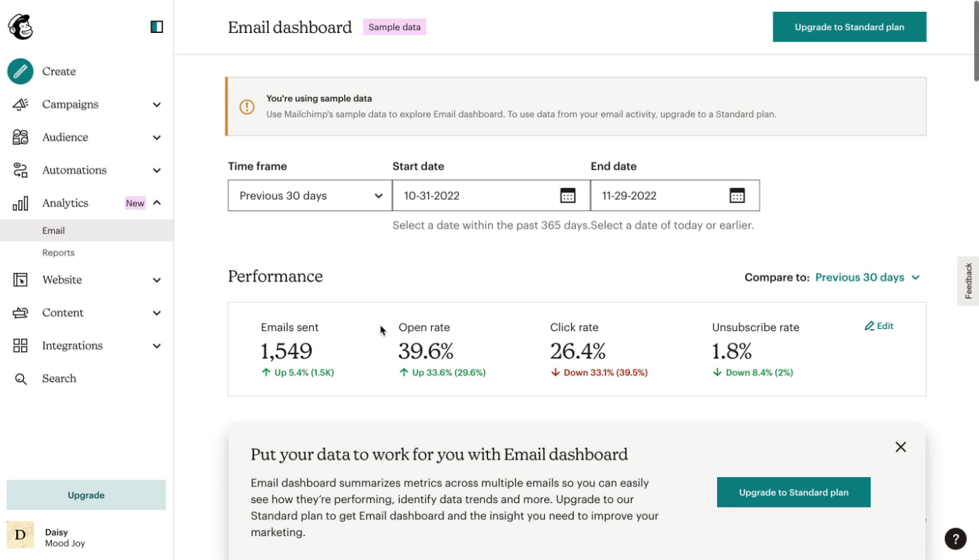Expand the Campaigns menu chevron
This screenshot has width=979, height=560.
pos(157,105)
